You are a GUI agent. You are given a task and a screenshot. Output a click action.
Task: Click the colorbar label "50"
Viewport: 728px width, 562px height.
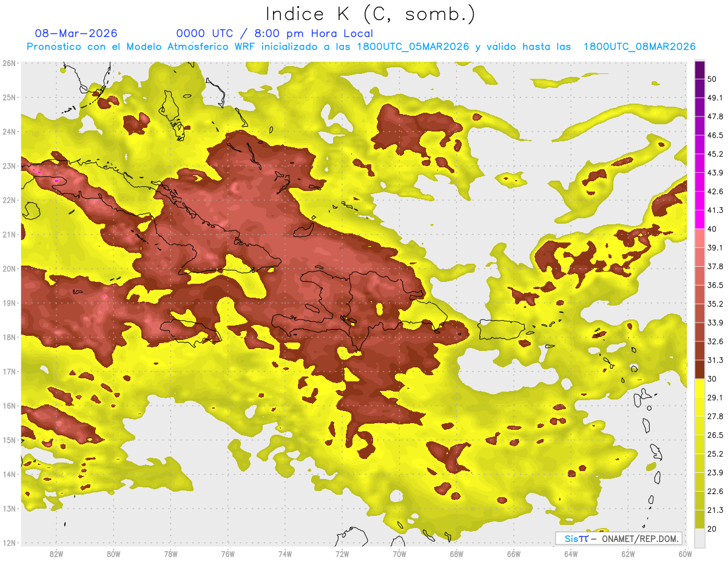(712, 79)
